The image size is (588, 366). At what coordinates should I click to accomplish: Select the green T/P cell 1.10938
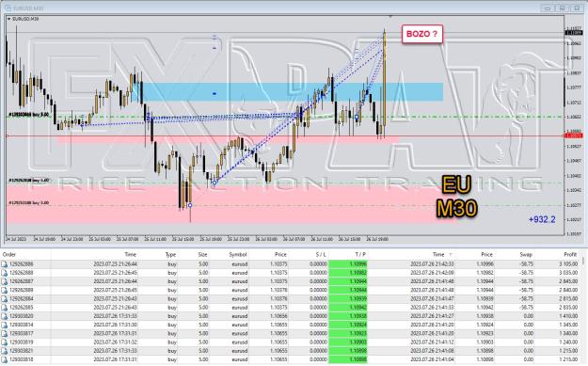pyautogui.click(x=347, y=316)
